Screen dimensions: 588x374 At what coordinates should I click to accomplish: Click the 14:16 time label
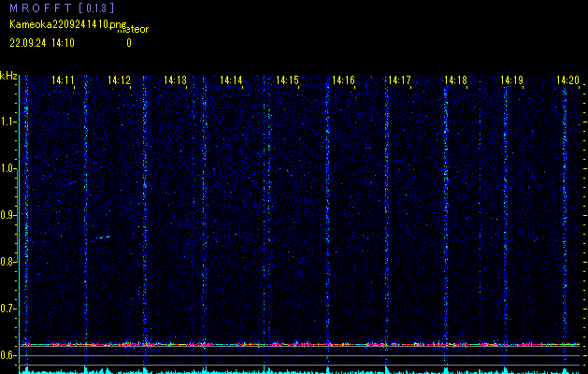pyautogui.click(x=343, y=80)
